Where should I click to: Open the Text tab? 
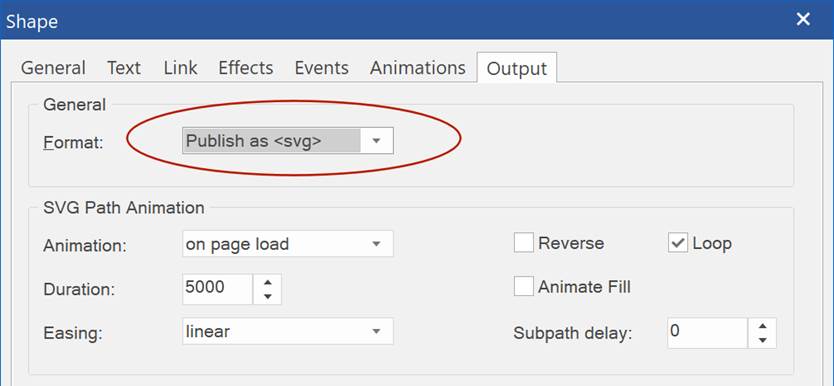(124, 68)
